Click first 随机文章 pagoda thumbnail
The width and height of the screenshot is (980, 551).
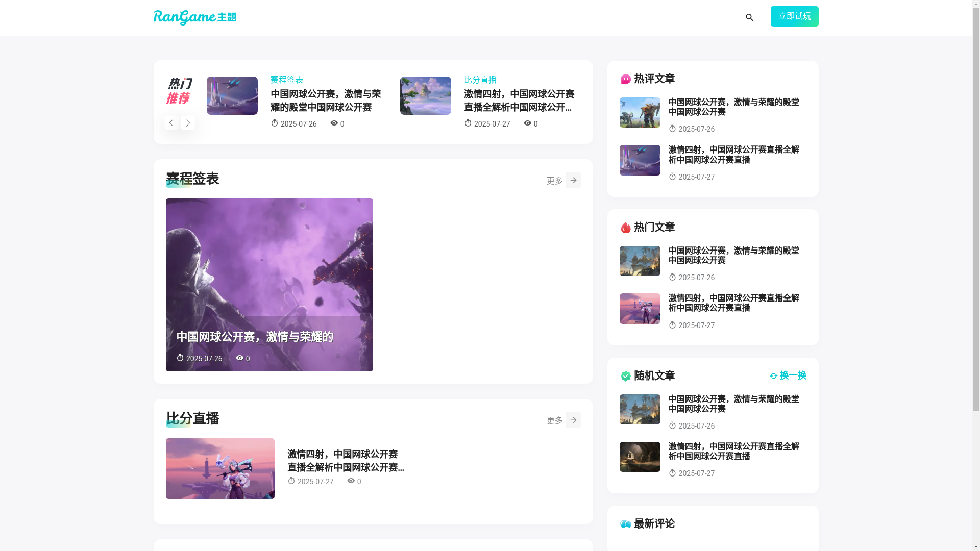point(640,409)
